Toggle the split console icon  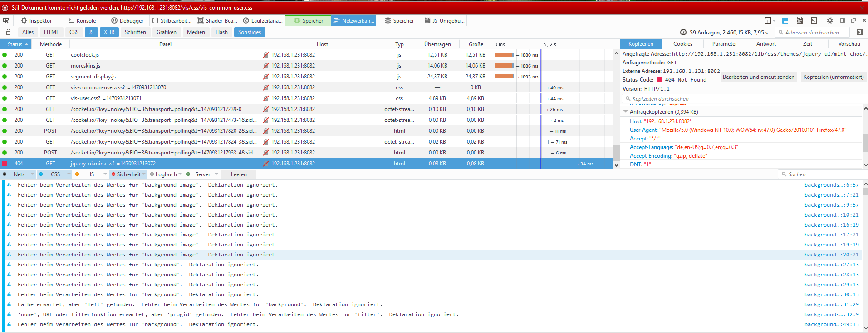pos(785,20)
